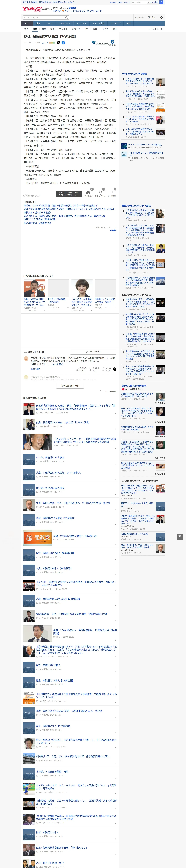Screen dimensions: 186x868
Task: Click the ログイン link
Action: point(57,11)
